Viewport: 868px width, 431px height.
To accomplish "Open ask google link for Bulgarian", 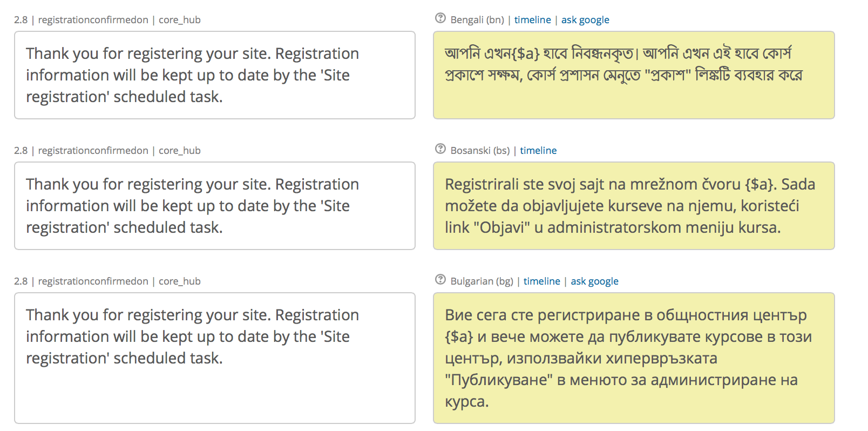I will coord(594,281).
